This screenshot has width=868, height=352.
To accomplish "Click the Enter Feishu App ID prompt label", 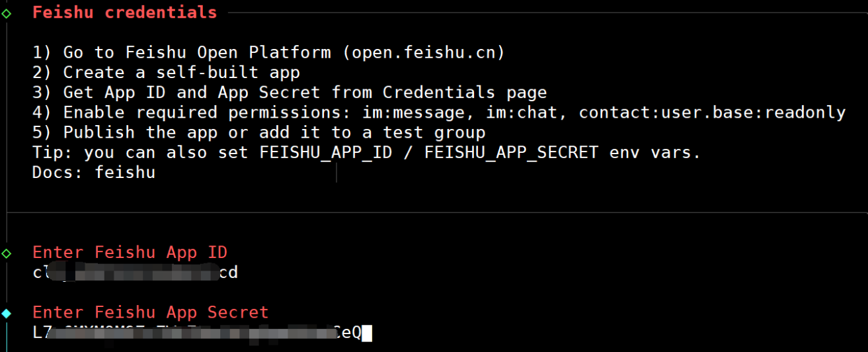I will pos(130,253).
